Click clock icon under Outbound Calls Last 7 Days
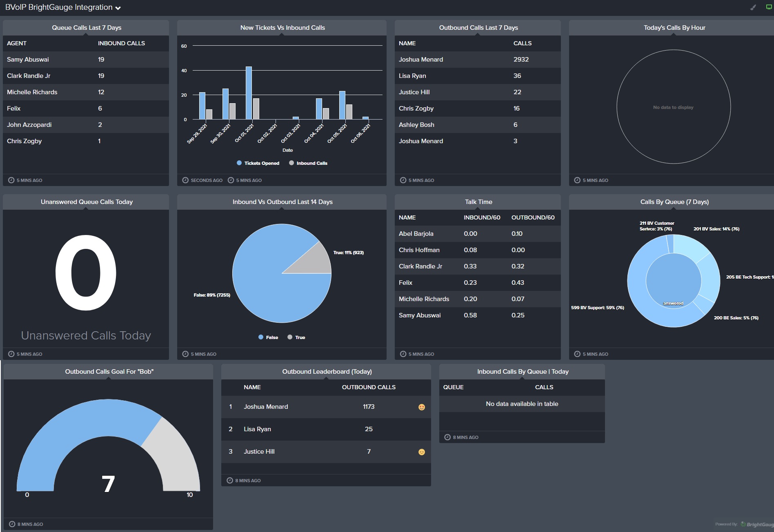 click(x=403, y=180)
